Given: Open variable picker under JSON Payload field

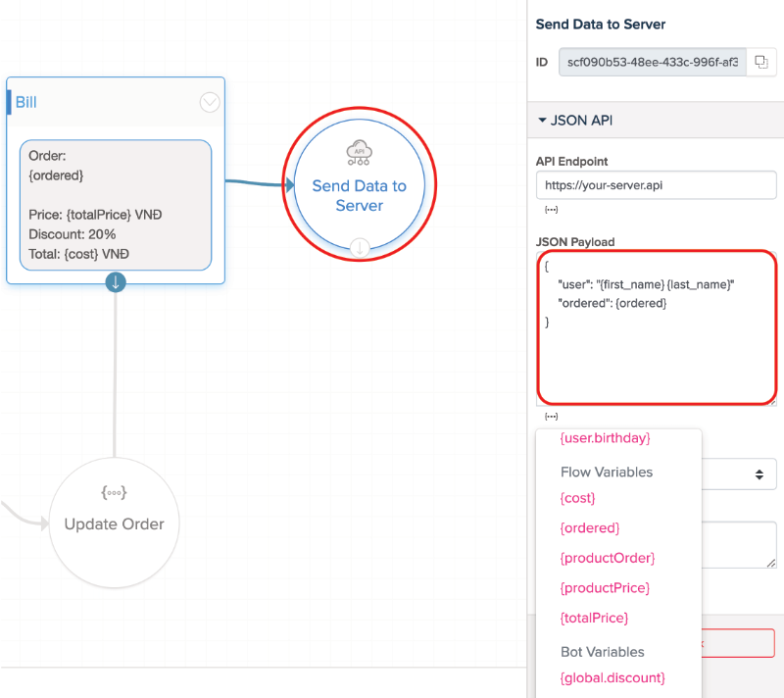Looking at the screenshot, I should point(551,417).
